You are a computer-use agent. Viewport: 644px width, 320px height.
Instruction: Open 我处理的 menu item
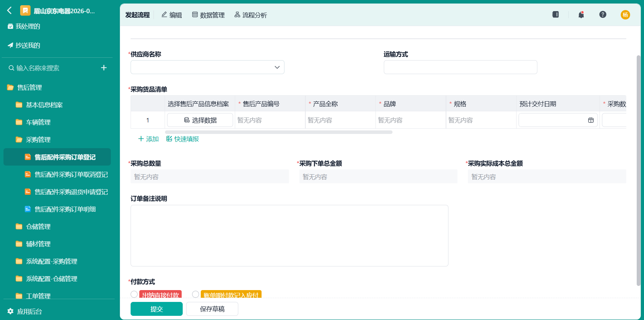tap(28, 26)
